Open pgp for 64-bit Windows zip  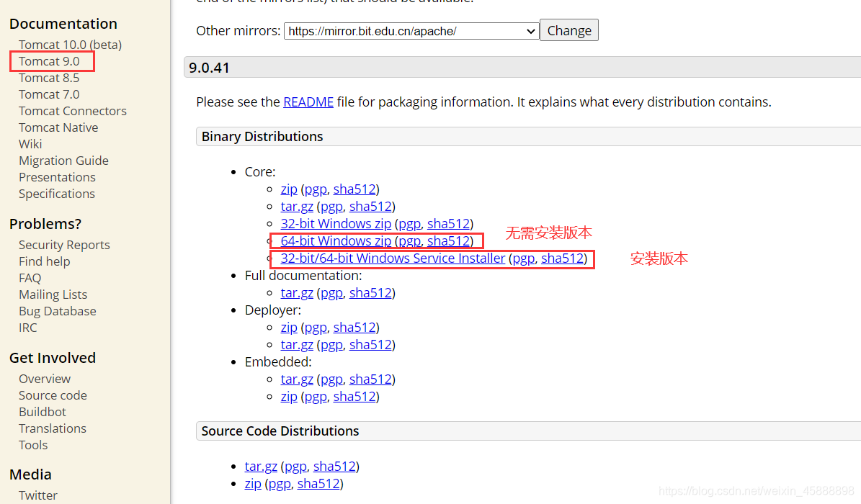(409, 241)
